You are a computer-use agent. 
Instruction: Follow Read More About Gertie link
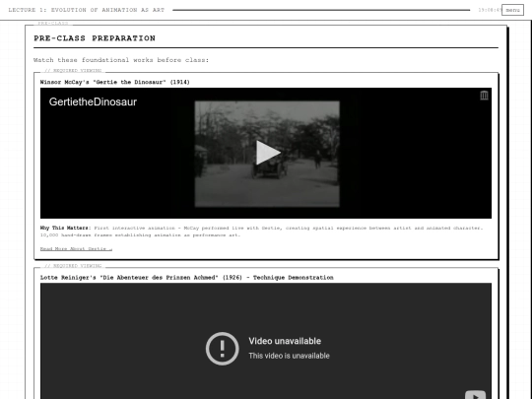[x=76, y=248]
